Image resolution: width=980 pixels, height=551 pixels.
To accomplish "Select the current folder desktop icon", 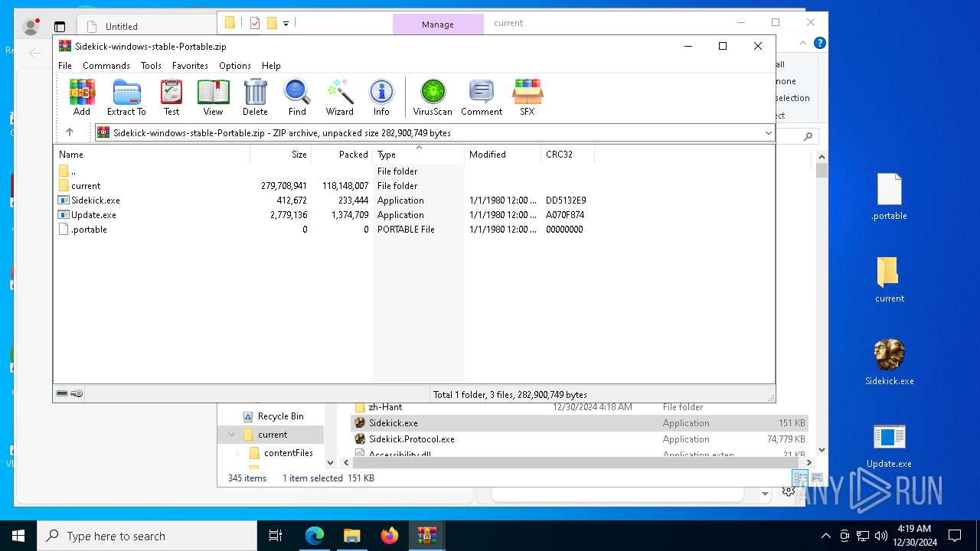I will click(890, 279).
